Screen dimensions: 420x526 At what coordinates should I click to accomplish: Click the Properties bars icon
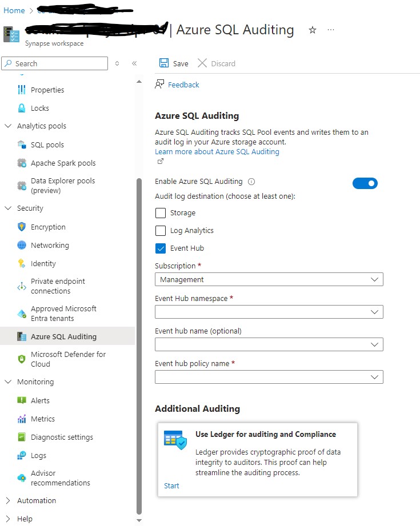tap(22, 90)
